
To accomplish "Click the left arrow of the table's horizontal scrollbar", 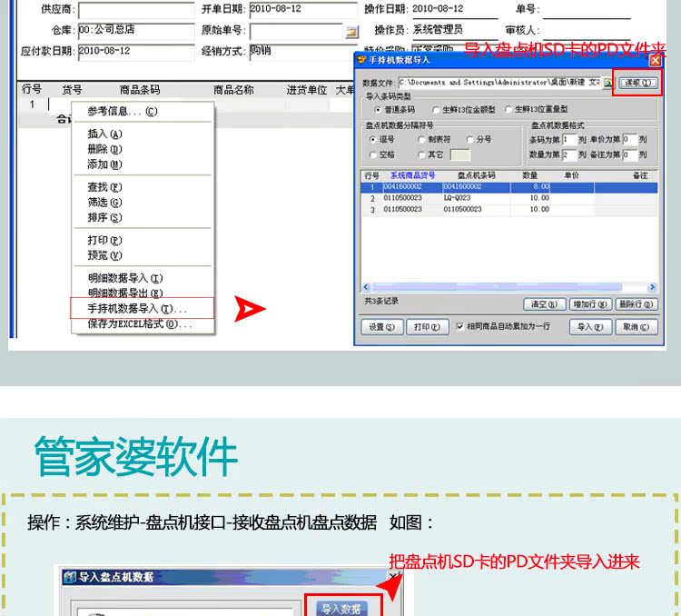I will tap(366, 287).
